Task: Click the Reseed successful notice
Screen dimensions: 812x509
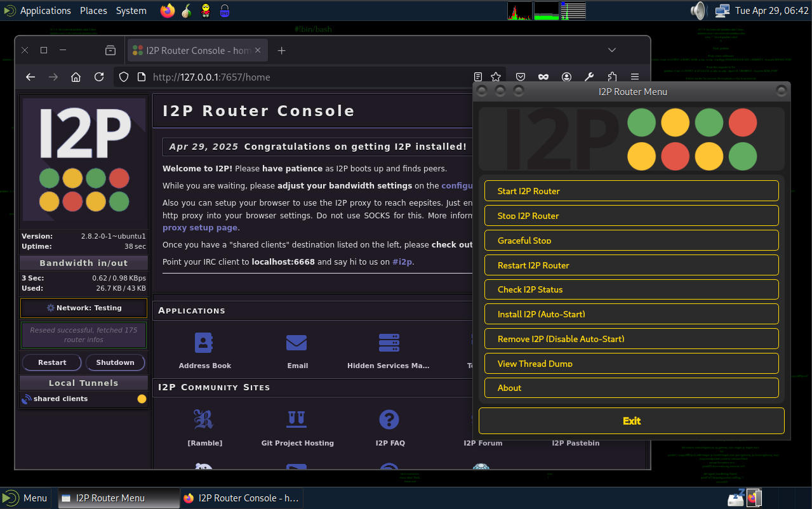Action: 84,334
